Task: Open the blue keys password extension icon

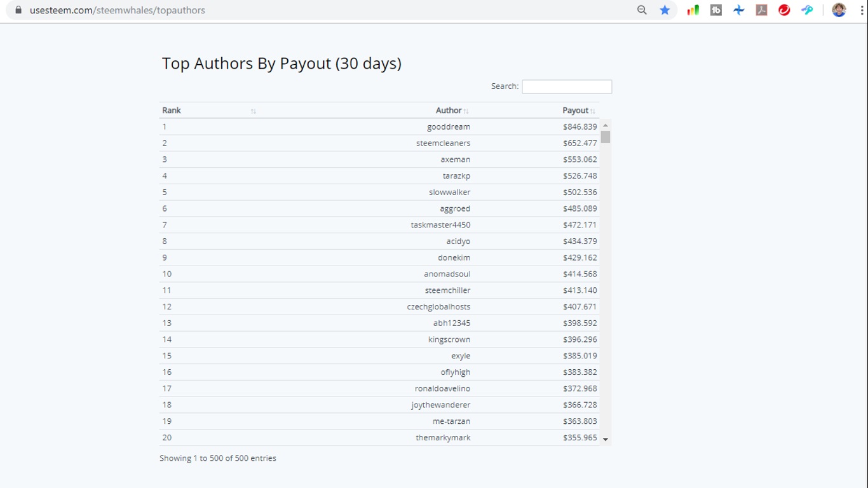Action: coord(807,10)
